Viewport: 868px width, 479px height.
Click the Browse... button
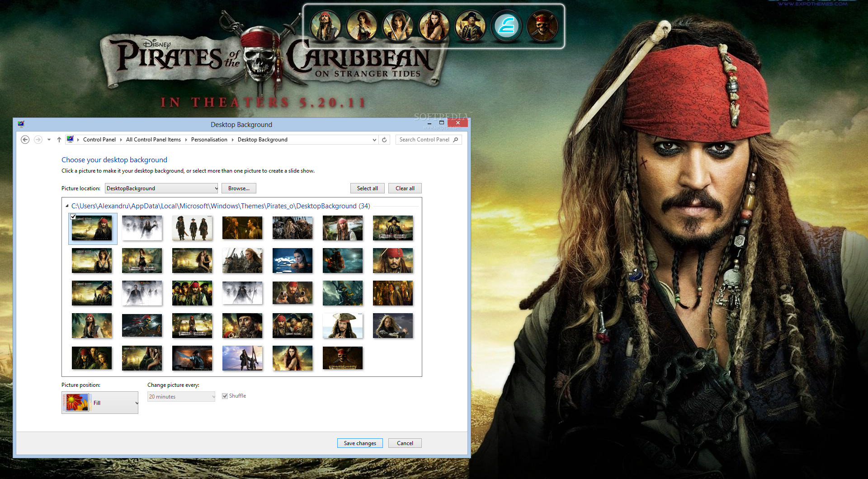(x=239, y=188)
